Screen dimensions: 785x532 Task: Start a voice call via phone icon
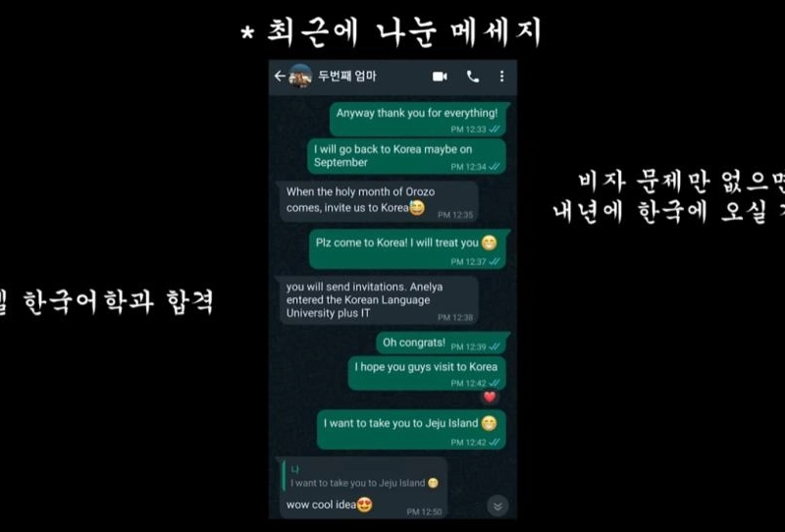tap(473, 77)
